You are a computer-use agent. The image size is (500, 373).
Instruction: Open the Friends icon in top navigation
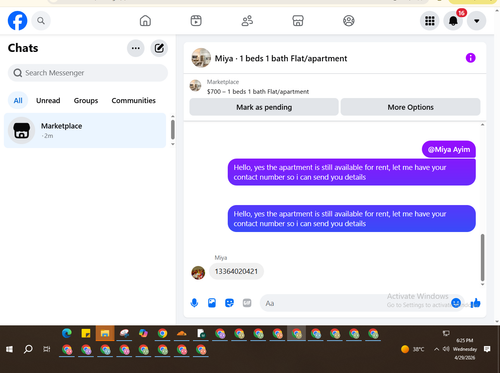(247, 21)
